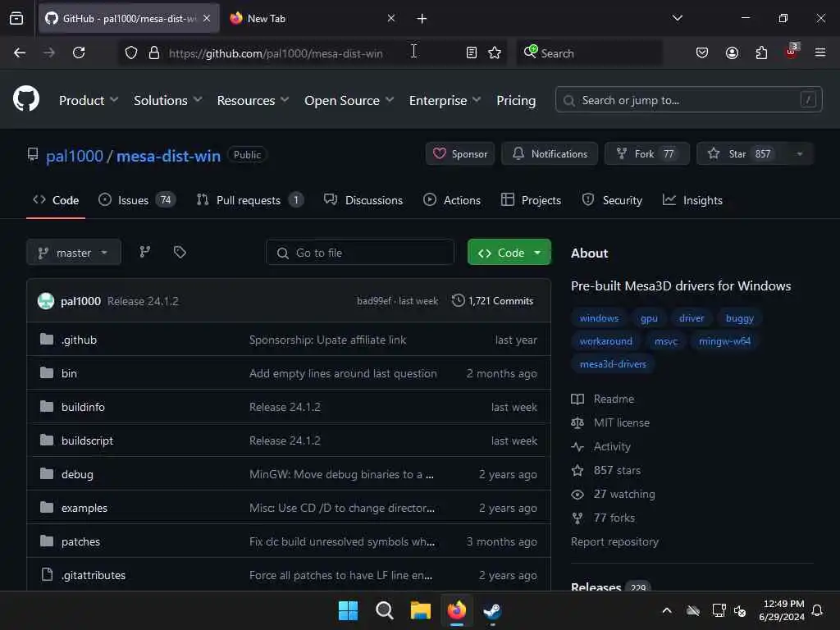Open Windows taskbar Search
Viewport: 840px width, 630px height.
tap(384, 610)
